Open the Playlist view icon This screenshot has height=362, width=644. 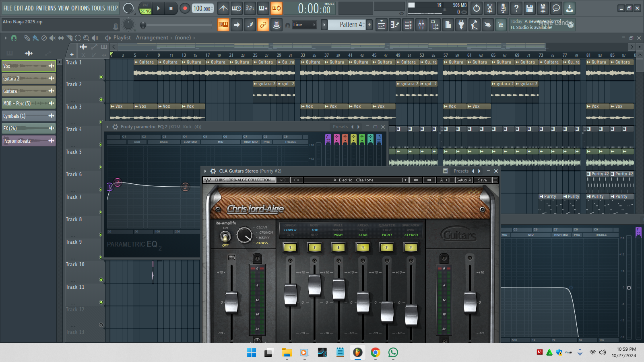[382, 25]
